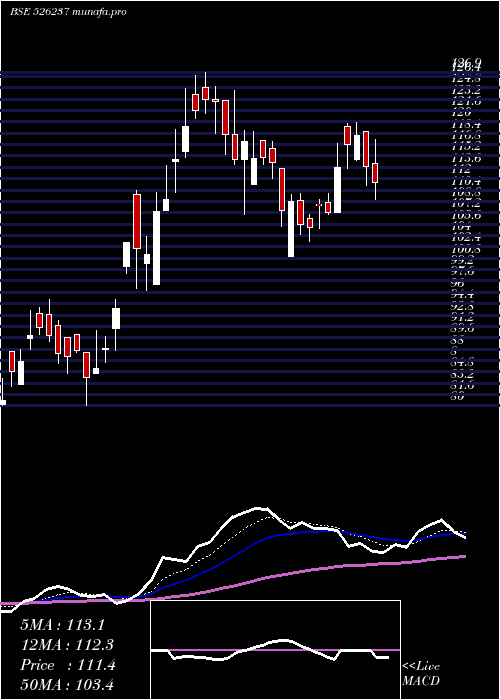Click the Price : 111.4 value

tap(68, 665)
